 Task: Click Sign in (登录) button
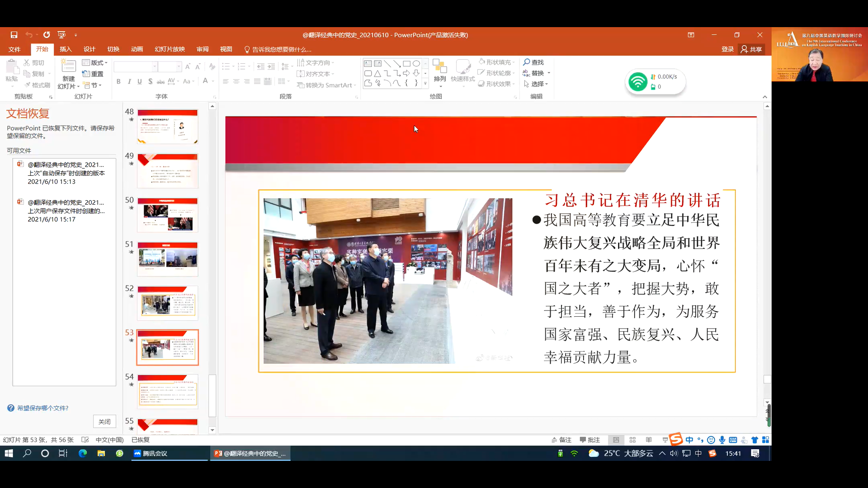[x=727, y=49]
